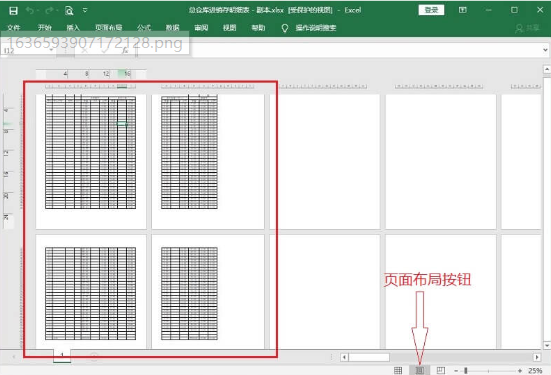
Task: Click the zoom in plus button
Action: pyautogui.click(x=520, y=370)
